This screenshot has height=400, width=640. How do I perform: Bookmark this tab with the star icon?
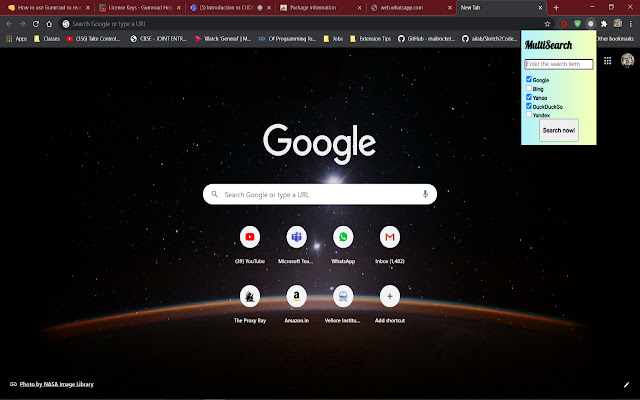click(x=547, y=24)
